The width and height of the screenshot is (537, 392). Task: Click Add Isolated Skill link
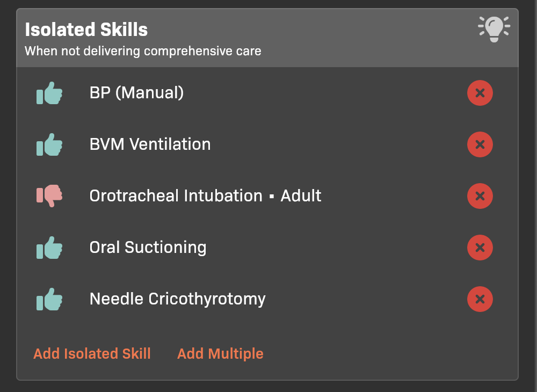[92, 354]
